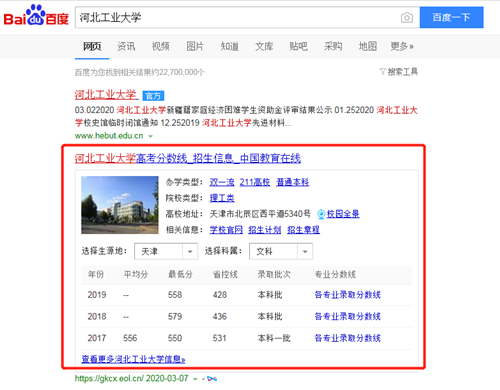Click the 搜索工具 text
500x390 pixels.
coord(402,72)
